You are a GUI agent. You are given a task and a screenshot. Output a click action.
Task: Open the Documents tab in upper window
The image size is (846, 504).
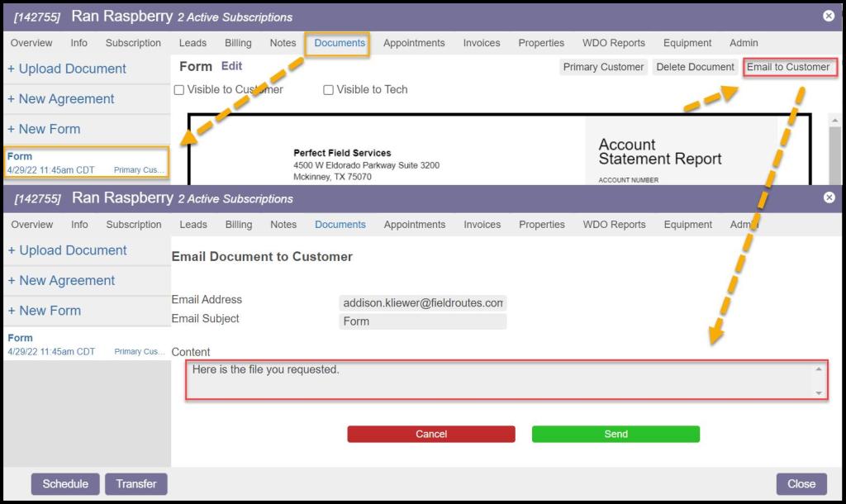(x=340, y=43)
